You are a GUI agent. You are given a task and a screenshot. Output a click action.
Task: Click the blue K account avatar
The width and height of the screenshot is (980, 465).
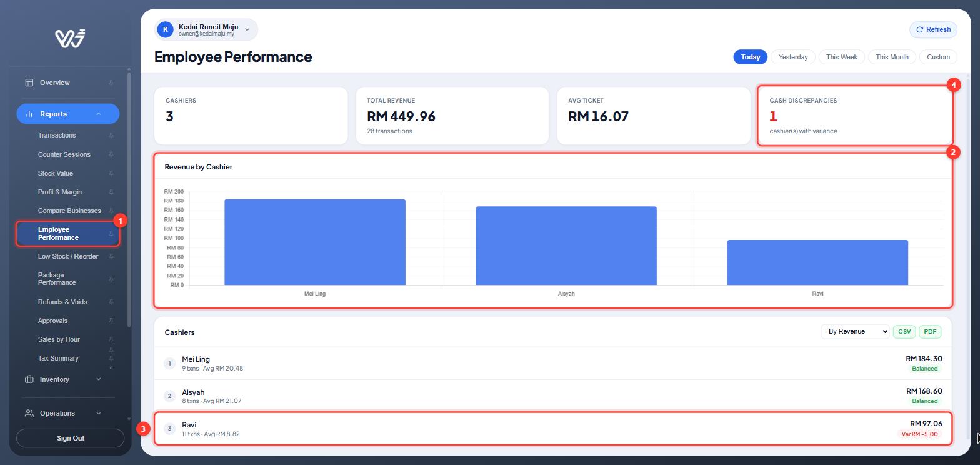tap(165, 29)
